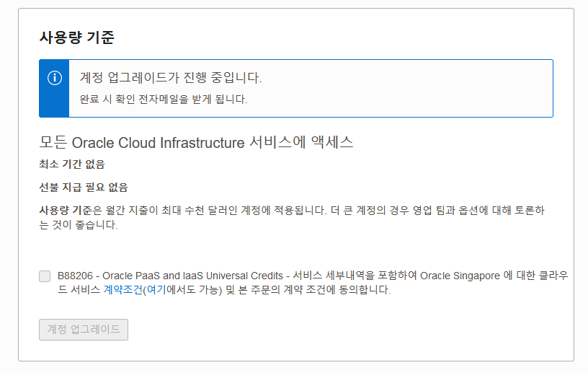The height and width of the screenshot is (373, 588).
Task: Click the info icon in the upgrade banner
Action: tap(55, 78)
